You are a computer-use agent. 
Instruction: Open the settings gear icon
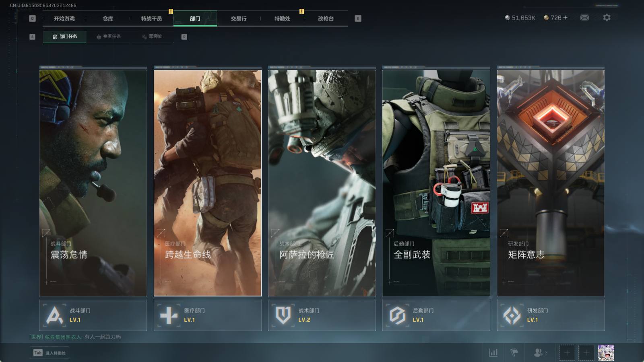pos(607,18)
